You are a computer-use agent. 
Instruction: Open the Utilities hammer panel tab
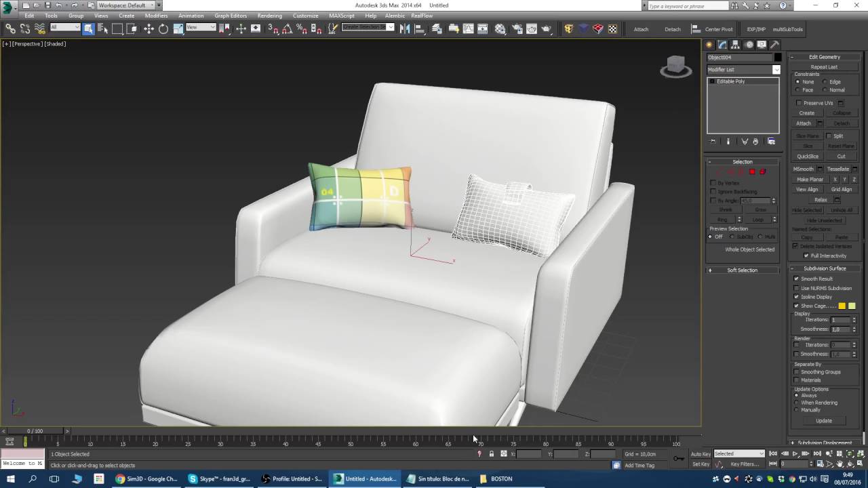[774, 45]
